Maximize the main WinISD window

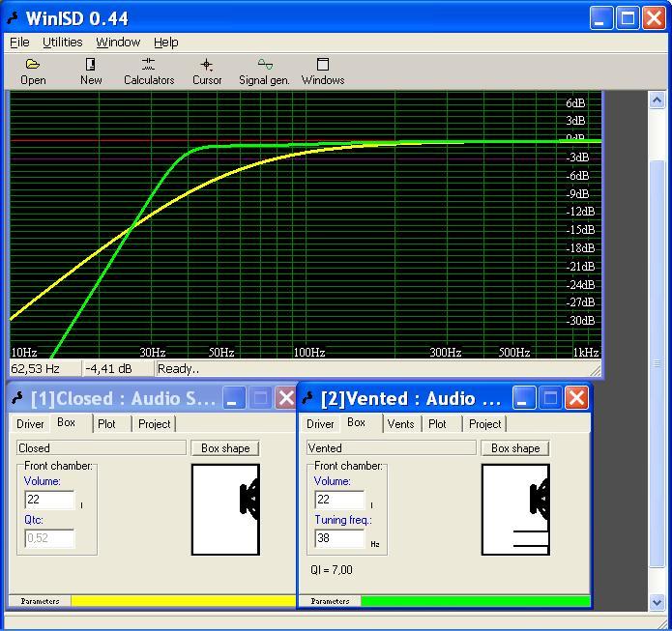point(628,18)
